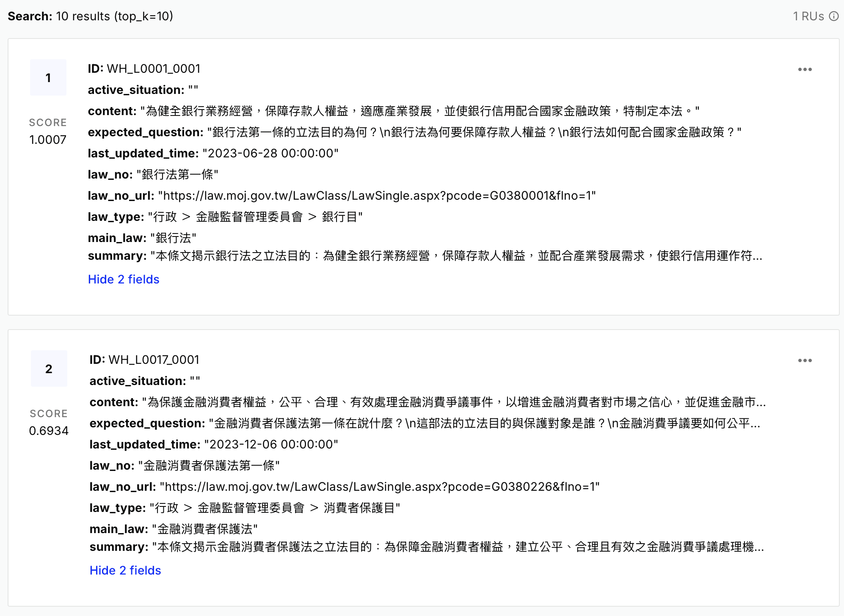Collapse fields with Hide 2 fields in result 1
This screenshot has width=844, height=616.
pyautogui.click(x=124, y=279)
